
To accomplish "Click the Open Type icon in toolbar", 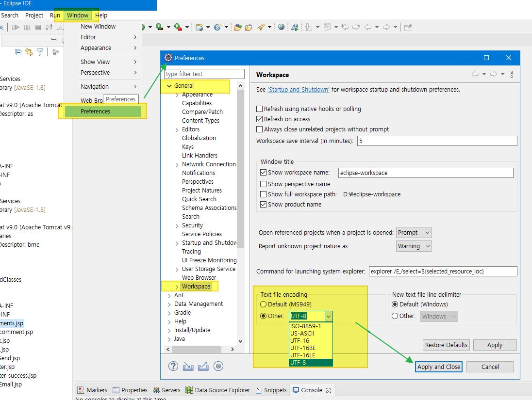I will [238, 27].
